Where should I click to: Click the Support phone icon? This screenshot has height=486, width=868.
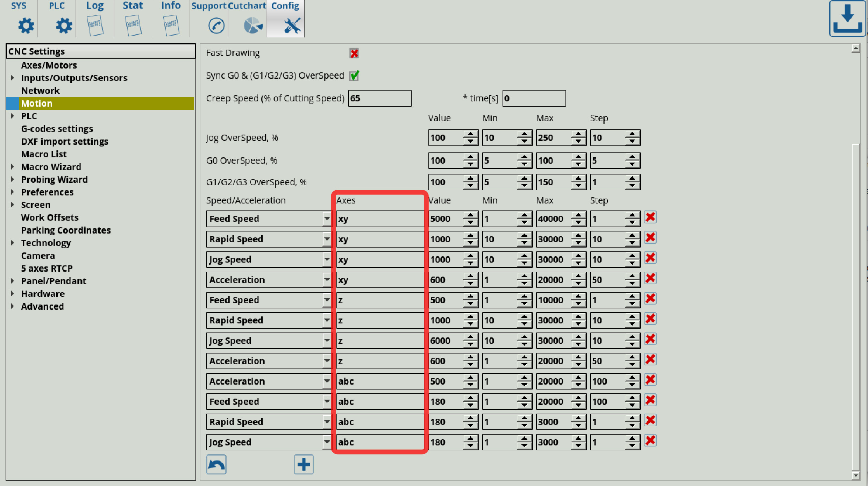tap(216, 26)
